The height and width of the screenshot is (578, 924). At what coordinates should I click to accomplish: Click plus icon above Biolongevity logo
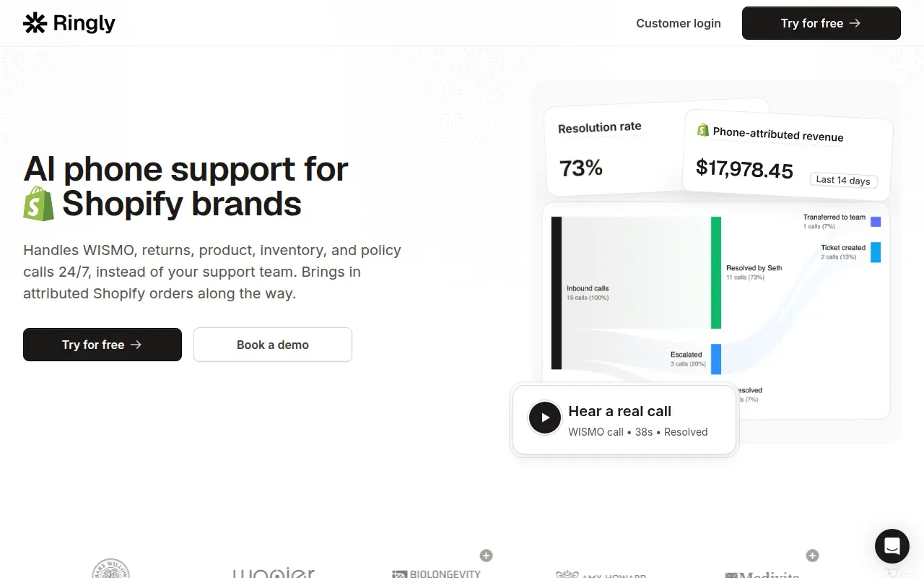click(x=487, y=556)
